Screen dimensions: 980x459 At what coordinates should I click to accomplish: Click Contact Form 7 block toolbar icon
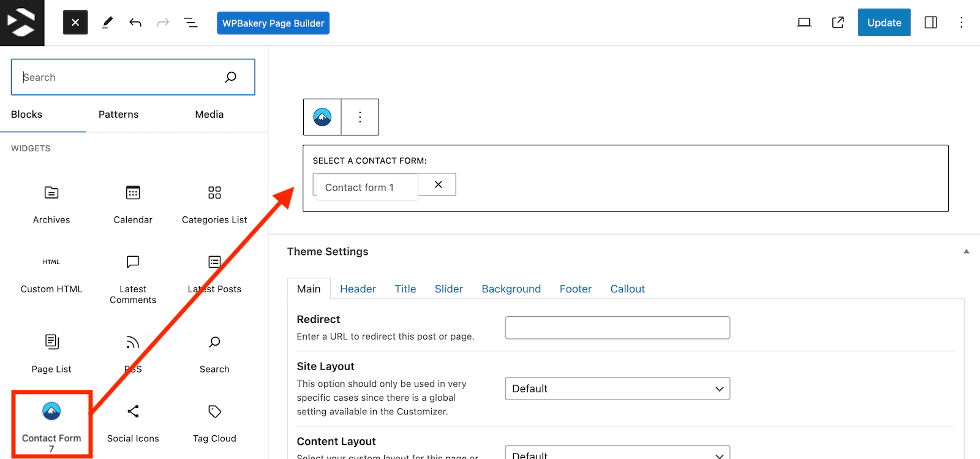point(322,117)
